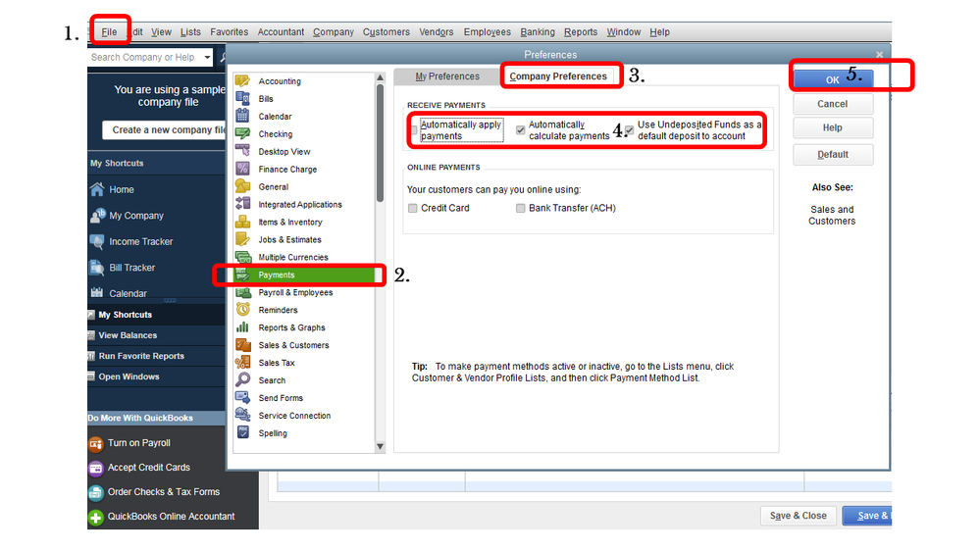This screenshot has height=551, width=980.
Task: Click OK to save preferences
Action: (833, 80)
